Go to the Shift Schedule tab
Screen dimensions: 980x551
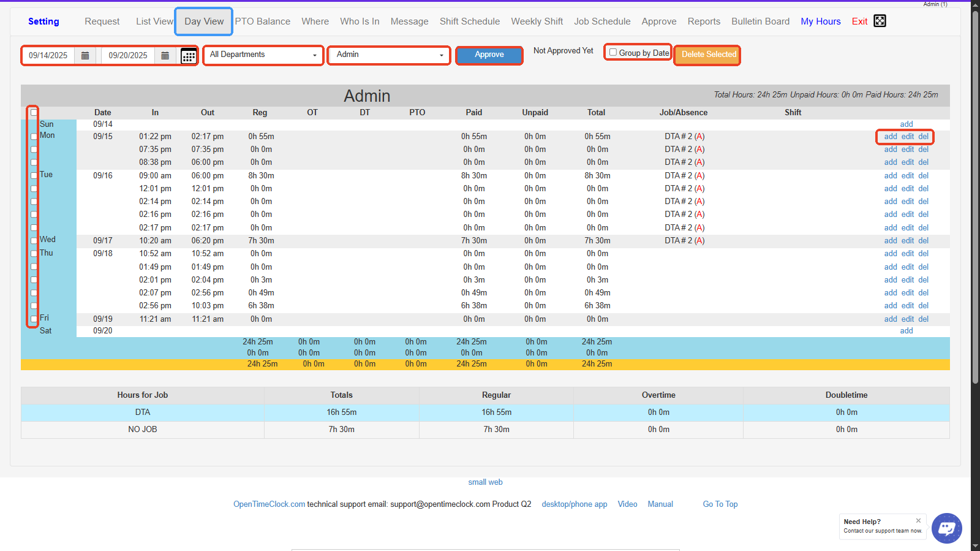[469, 21]
